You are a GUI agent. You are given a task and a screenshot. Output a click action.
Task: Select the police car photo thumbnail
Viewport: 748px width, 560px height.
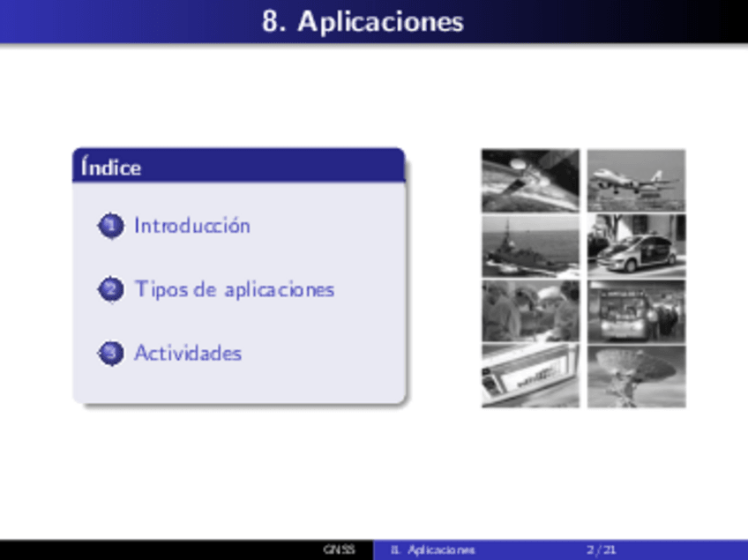click(636, 246)
